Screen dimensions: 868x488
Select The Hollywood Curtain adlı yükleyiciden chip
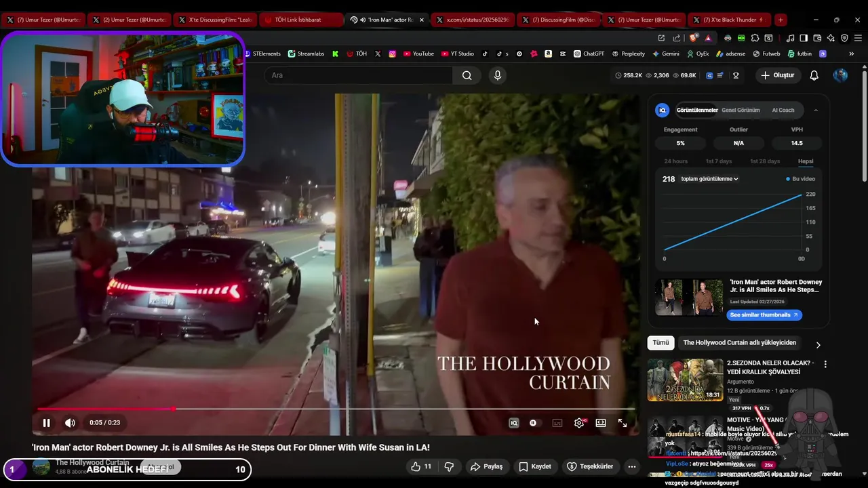coord(739,343)
